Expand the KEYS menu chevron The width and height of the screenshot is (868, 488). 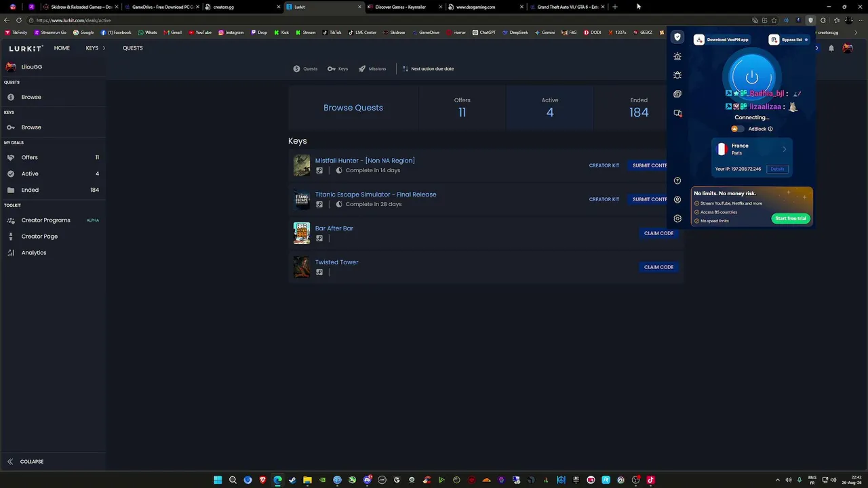tap(104, 48)
